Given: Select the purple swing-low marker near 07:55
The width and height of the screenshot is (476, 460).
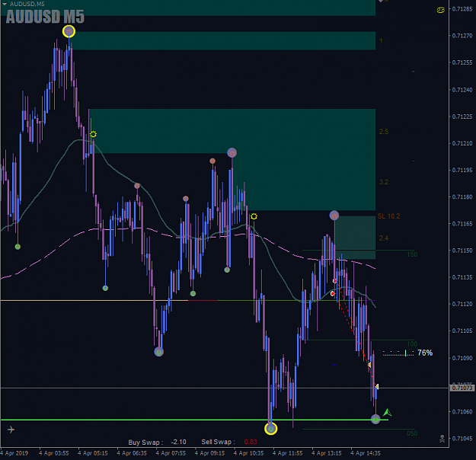Looking at the screenshot, I should click(x=158, y=352).
